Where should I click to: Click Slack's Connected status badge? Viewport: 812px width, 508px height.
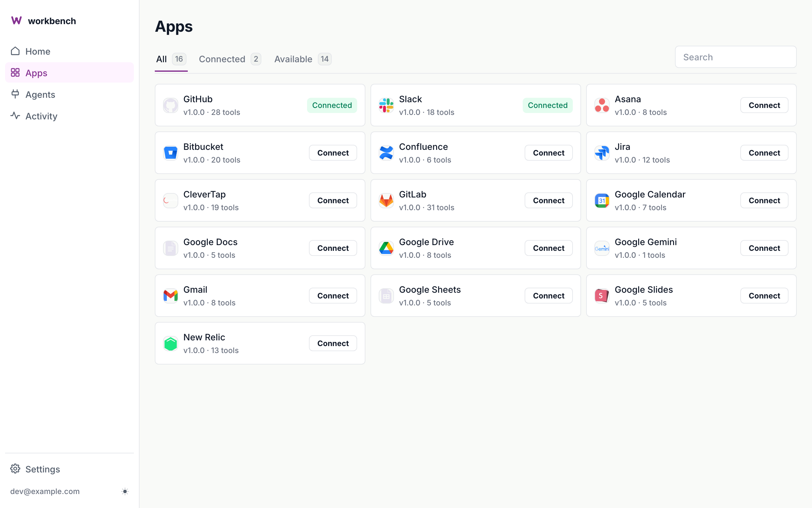pos(547,105)
